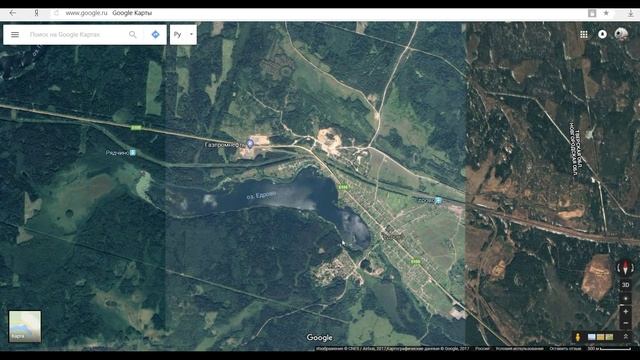This screenshot has height=360, width=640.
Task: Open the hamburger menu in Google Maps
Action: (x=15, y=35)
